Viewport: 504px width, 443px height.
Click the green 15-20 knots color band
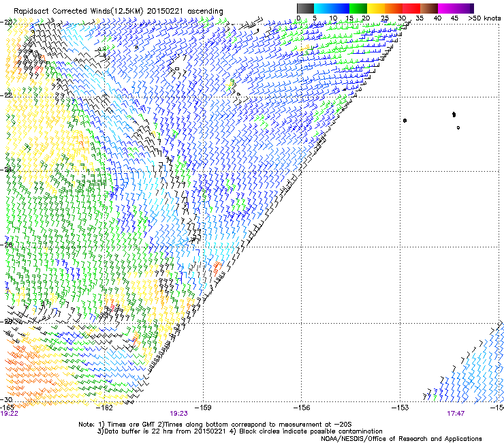pos(358,8)
